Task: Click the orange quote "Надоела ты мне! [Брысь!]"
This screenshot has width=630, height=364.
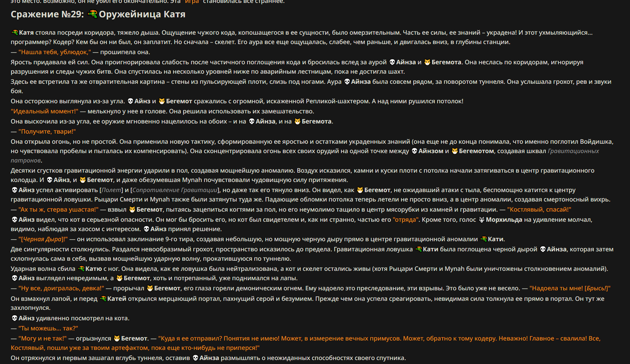Action: (x=570, y=288)
